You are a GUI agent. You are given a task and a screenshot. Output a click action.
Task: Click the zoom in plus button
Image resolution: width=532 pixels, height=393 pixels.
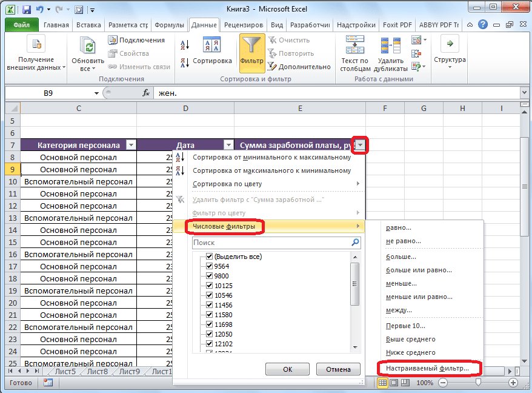(x=513, y=383)
